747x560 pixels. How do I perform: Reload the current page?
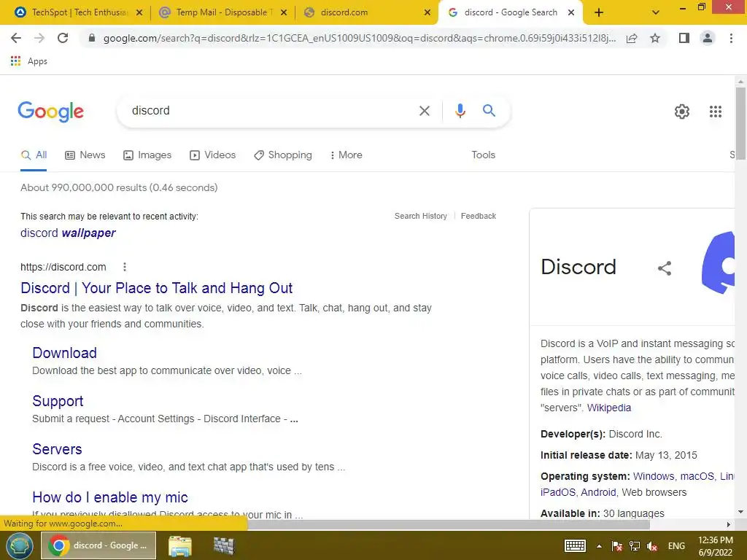coord(63,38)
